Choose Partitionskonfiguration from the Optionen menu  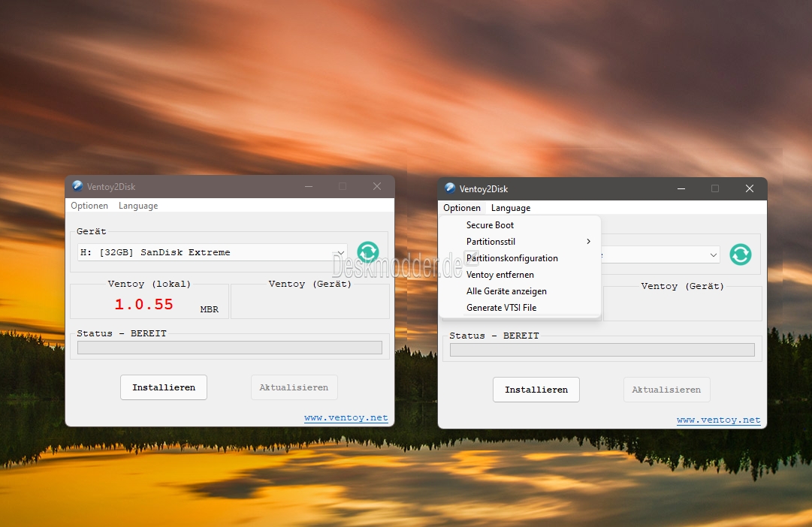(x=520, y=257)
